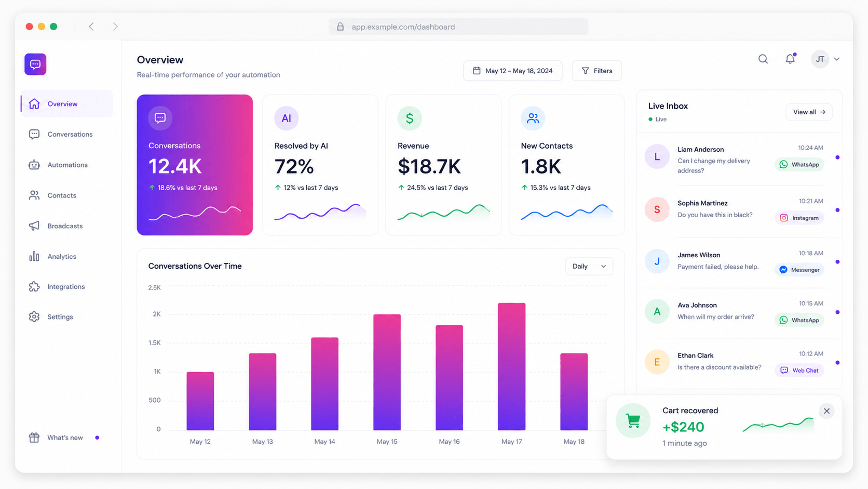Click Ava Johnson's A avatar

pyautogui.click(x=657, y=312)
